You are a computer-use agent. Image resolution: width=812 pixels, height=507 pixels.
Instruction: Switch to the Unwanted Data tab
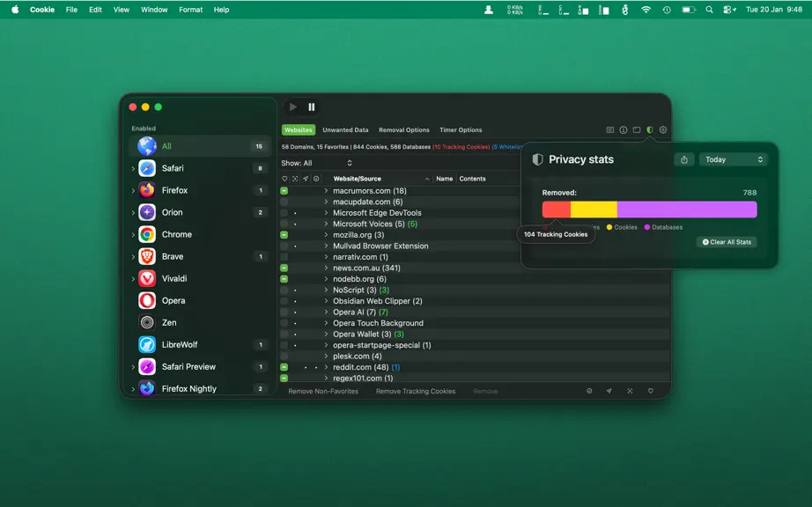(345, 130)
